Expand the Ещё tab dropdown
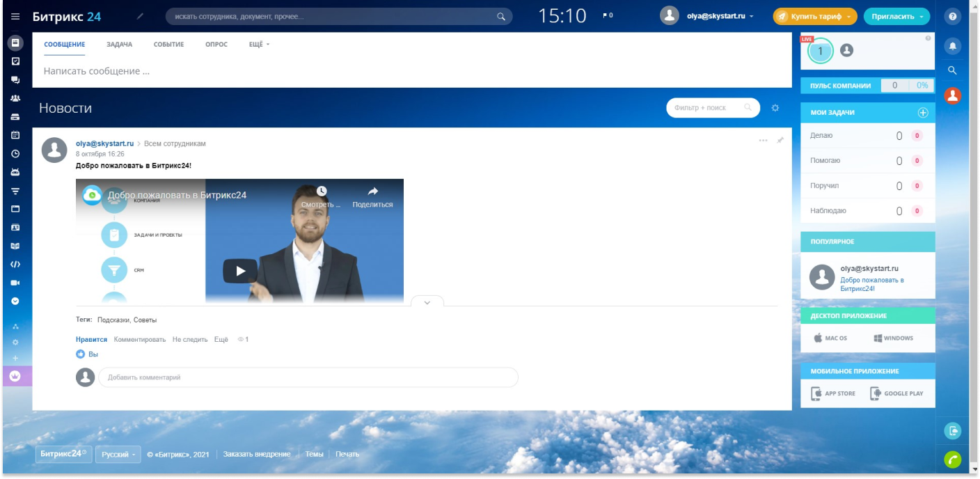This screenshot has width=980, height=479. [259, 45]
